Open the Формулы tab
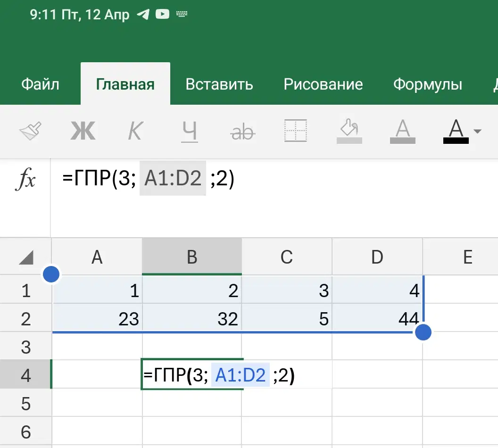Screen dimensions: 498x448 (x=428, y=84)
